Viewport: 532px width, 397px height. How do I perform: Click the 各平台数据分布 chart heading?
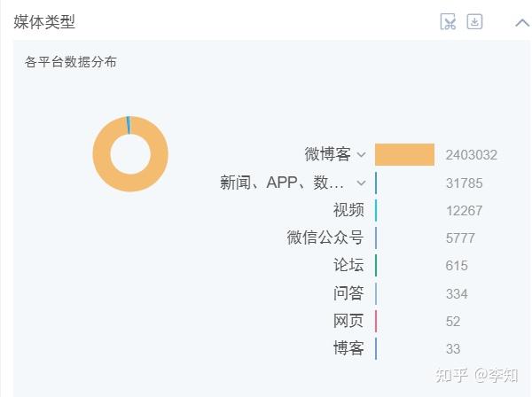click(x=71, y=62)
